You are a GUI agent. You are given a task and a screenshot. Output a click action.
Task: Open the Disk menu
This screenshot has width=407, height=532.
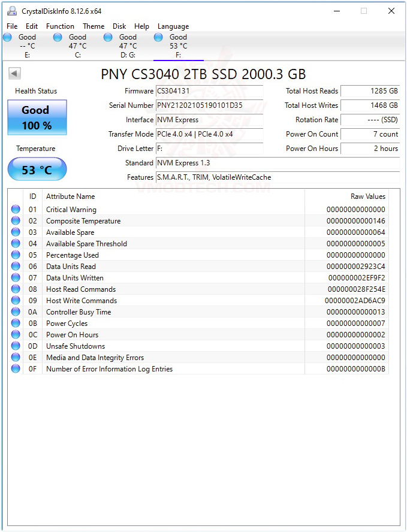click(x=119, y=26)
